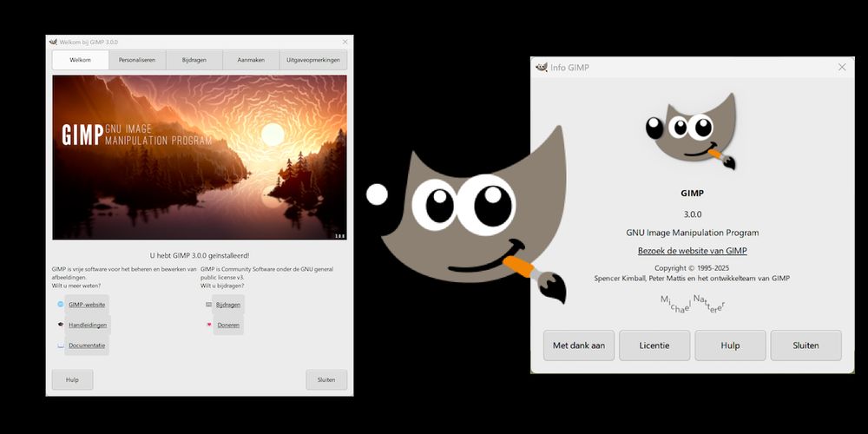Open the Bijdragen tab
The width and height of the screenshot is (868, 434).
[194, 60]
